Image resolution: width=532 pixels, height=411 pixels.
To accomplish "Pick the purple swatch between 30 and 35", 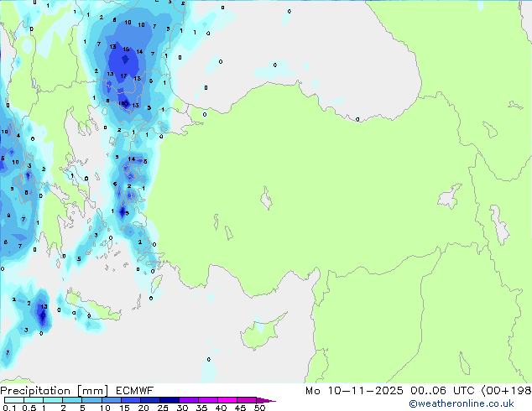I will (x=188, y=400).
